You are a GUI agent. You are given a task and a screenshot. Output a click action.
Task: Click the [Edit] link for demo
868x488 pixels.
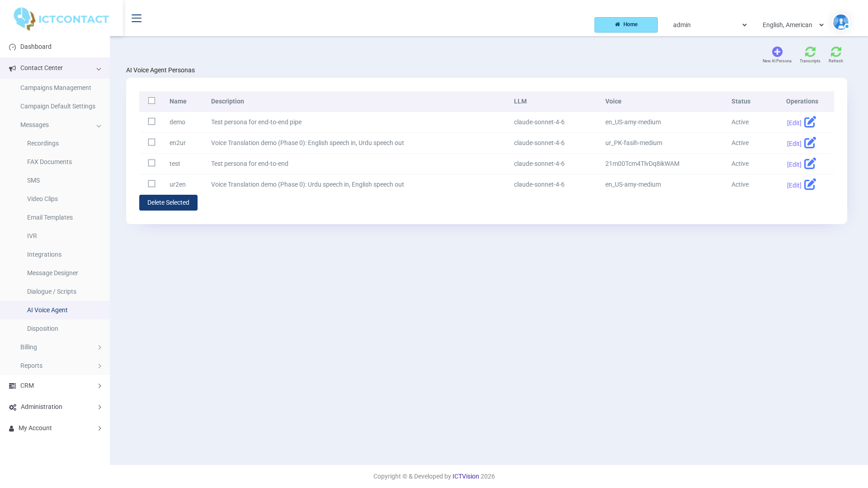click(x=794, y=123)
